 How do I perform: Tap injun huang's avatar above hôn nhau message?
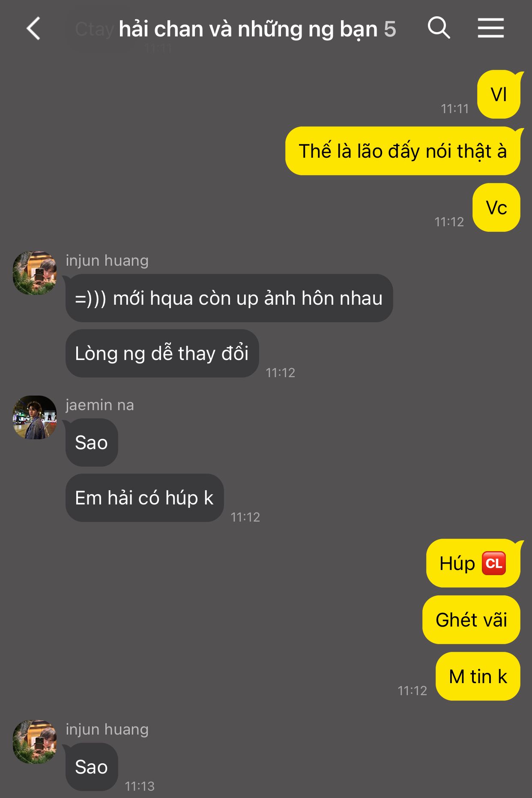[35, 273]
